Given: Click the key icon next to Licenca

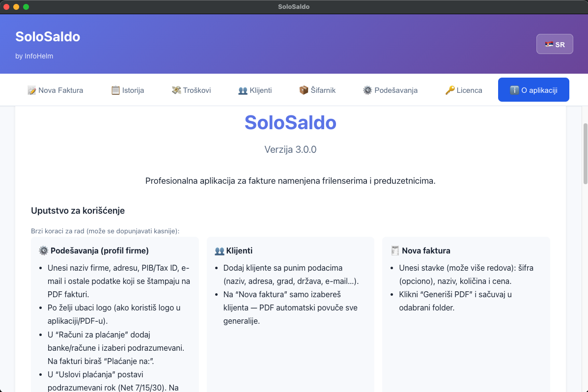Looking at the screenshot, I should pos(449,90).
